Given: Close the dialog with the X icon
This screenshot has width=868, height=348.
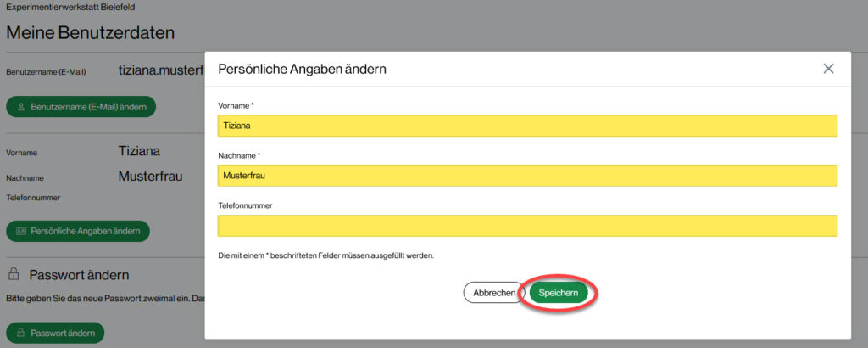Looking at the screenshot, I should [828, 69].
